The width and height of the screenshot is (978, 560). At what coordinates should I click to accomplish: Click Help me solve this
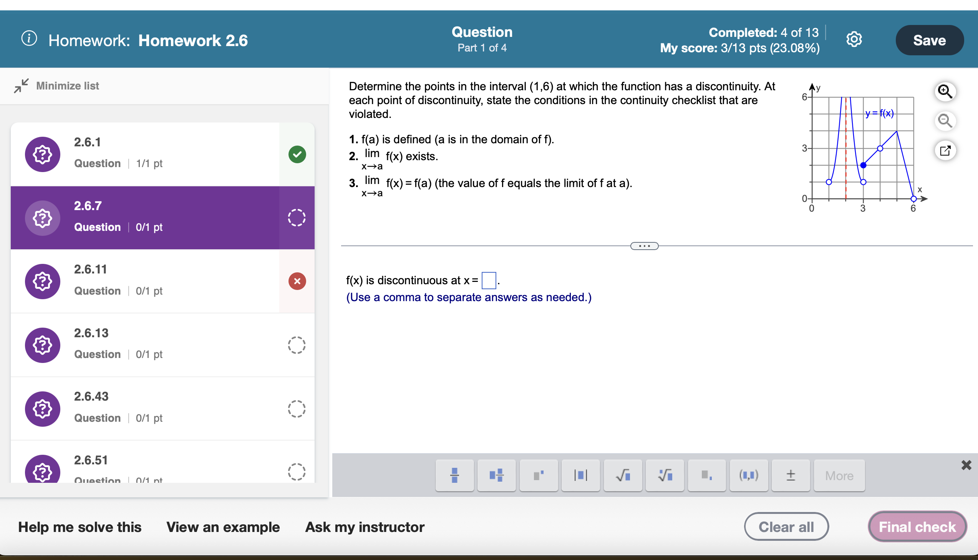[x=80, y=527]
